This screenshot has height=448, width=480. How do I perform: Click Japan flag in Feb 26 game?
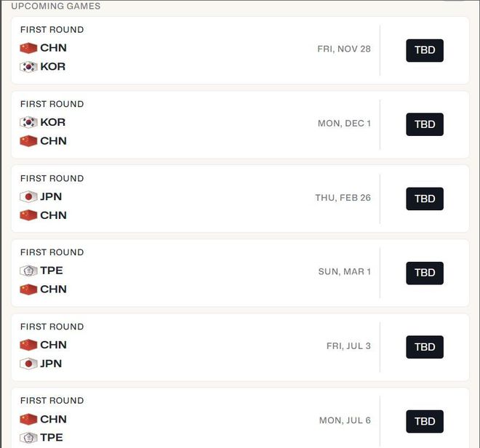(x=28, y=196)
